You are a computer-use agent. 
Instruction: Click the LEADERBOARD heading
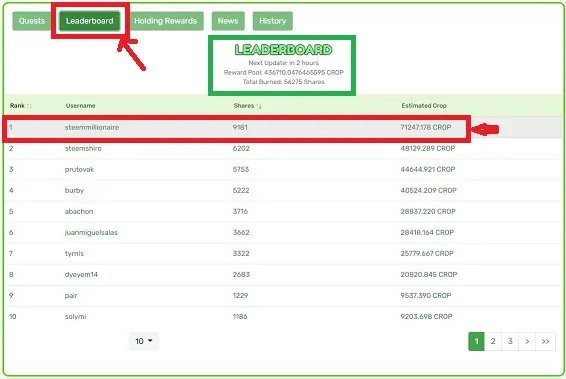click(x=283, y=49)
